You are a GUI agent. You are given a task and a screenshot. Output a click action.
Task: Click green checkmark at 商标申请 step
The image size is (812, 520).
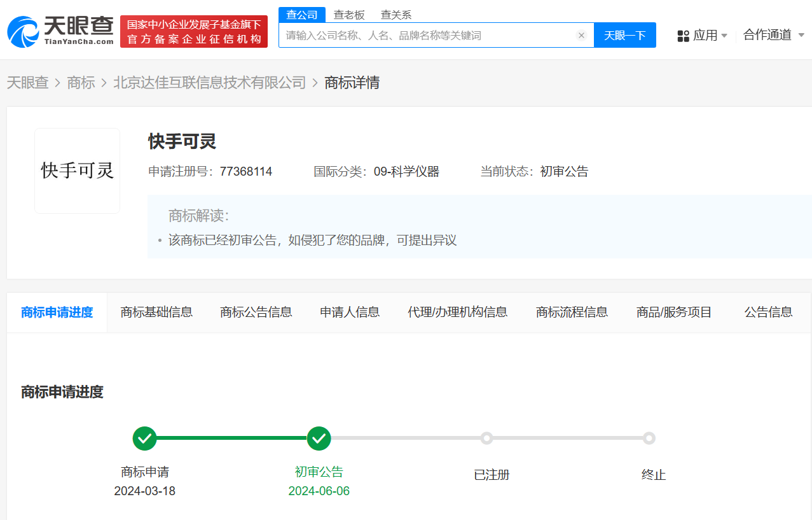pyautogui.click(x=144, y=438)
